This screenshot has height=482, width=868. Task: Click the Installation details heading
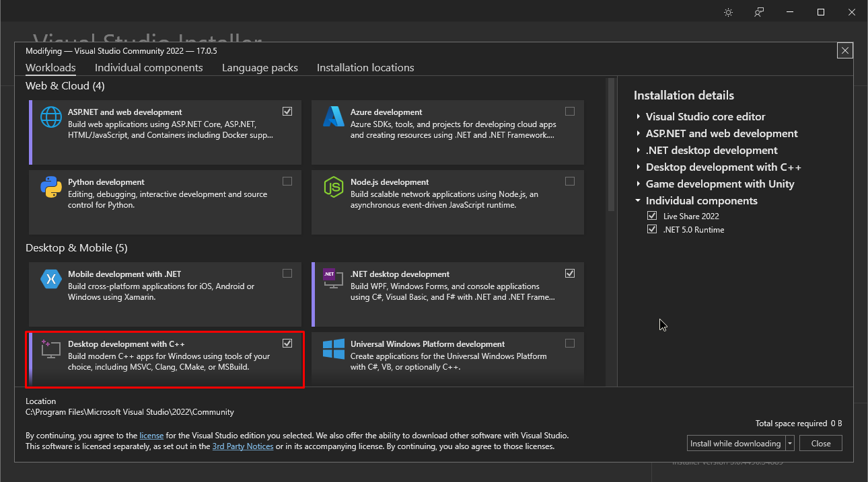pos(684,95)
